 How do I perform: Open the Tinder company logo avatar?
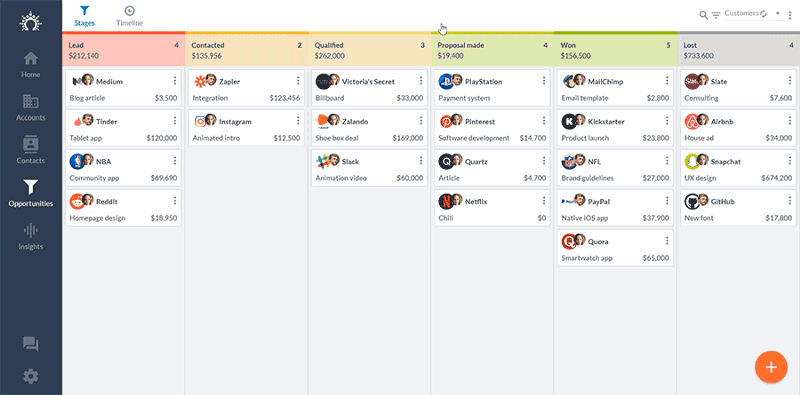(x=77, y=121)
